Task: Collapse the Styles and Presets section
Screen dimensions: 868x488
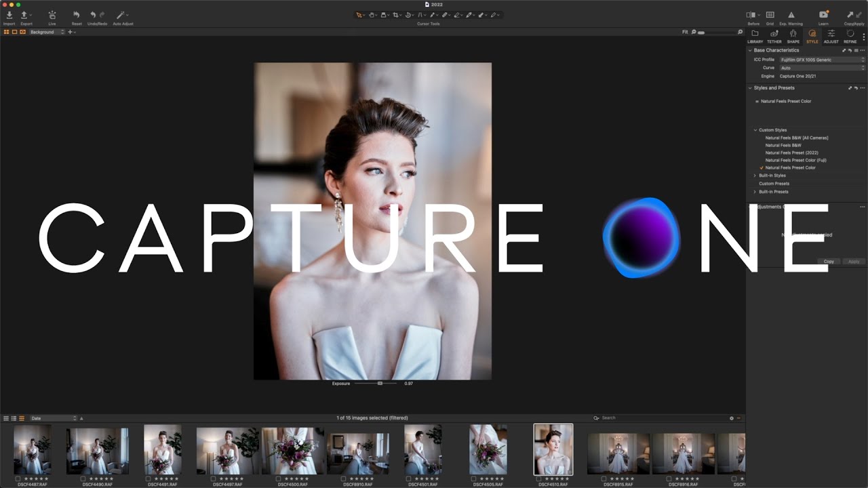Action: click(750, 88)
